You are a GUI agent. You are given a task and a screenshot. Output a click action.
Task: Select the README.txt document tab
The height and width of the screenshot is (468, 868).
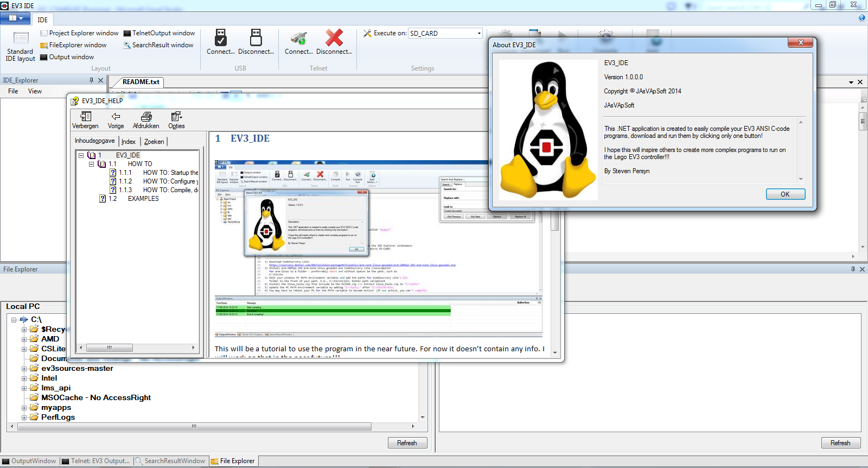[141, 82]
